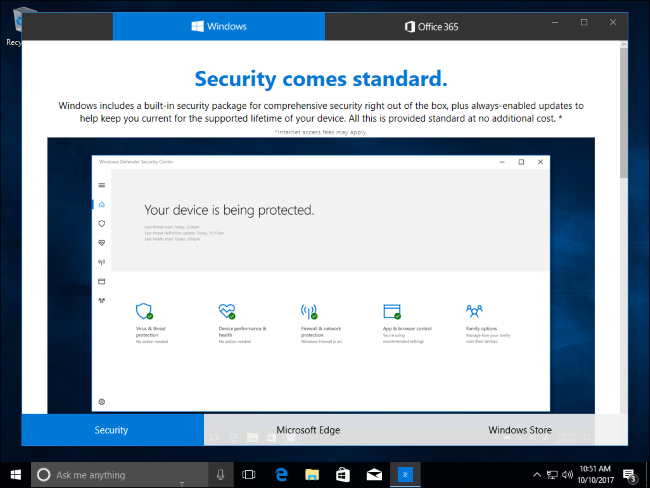This screenshot has width=650, height=488.
Task: Open the Store from the taskbar
Action: pyautogui.click(x=343, y=475)
